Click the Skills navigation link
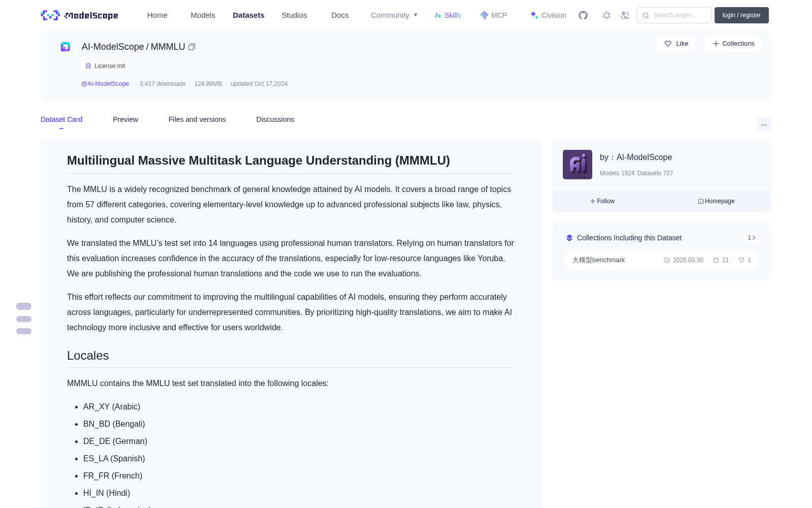The height and width of the screenshot is (508, 812). [x=453, y=15]
